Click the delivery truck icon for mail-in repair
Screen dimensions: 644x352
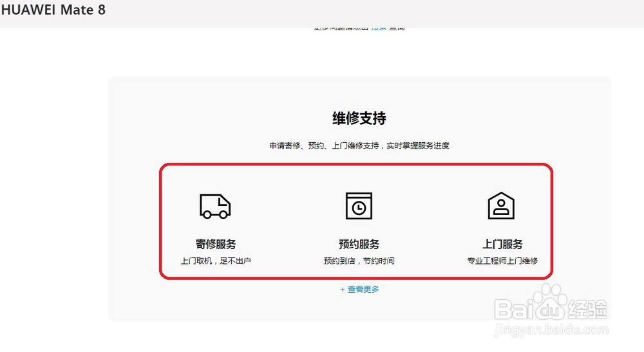click(215, 206)
